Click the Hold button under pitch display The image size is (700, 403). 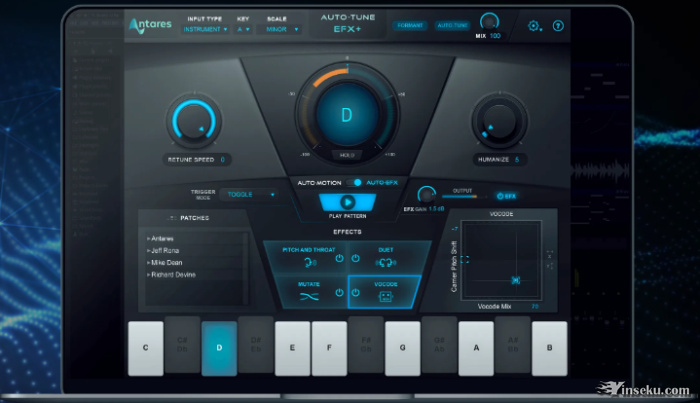coord(347,155)
